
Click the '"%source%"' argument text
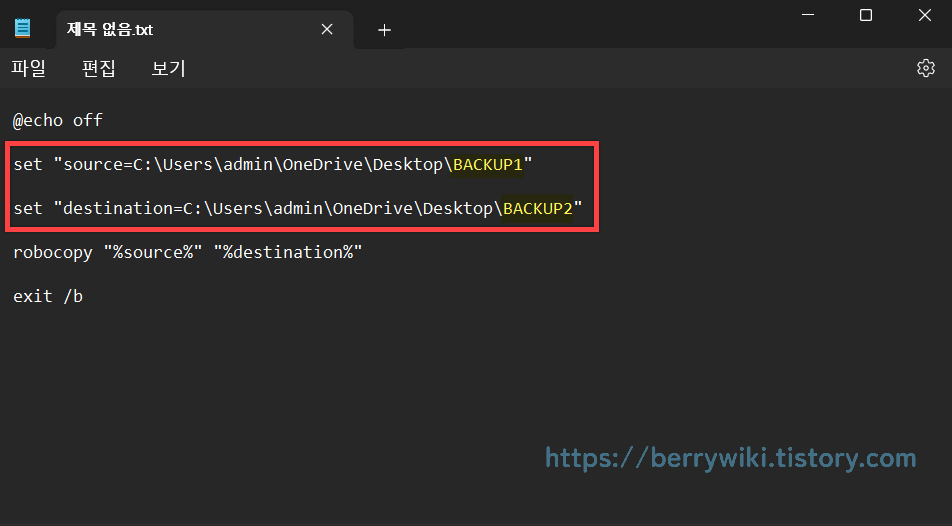[153, 252]
